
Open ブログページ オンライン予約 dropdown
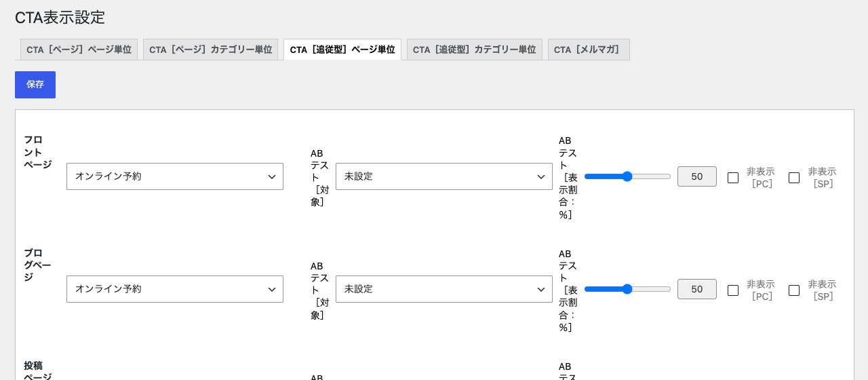pyautogui.click(x=175, y=289)
